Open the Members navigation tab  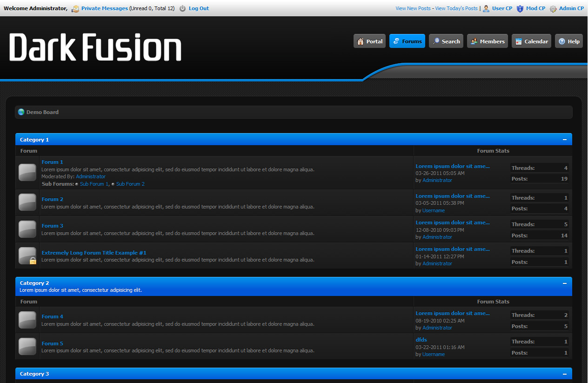(487, 41)
